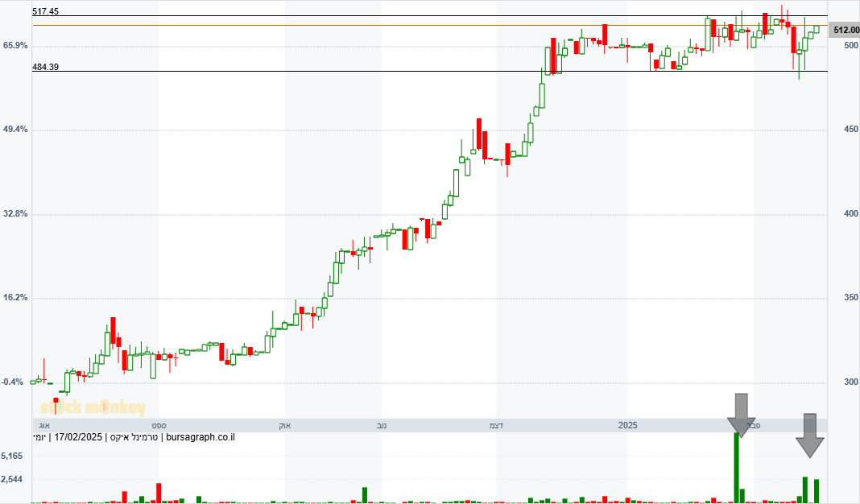Click the 517.45 resistance level label
This screenshot has height=504, width=860.
[x=46, y=11]
